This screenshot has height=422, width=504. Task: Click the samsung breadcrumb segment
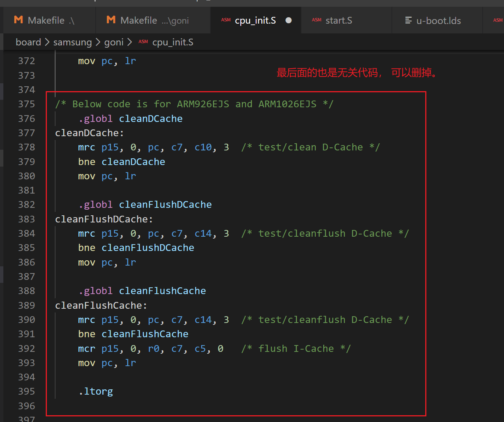click(72, 42)
